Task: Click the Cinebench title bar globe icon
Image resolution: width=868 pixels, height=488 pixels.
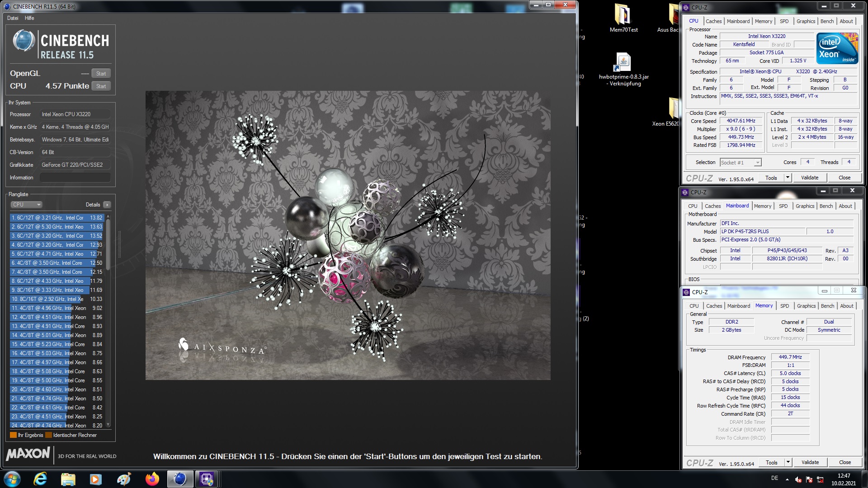Action: (x=7, y=6)
